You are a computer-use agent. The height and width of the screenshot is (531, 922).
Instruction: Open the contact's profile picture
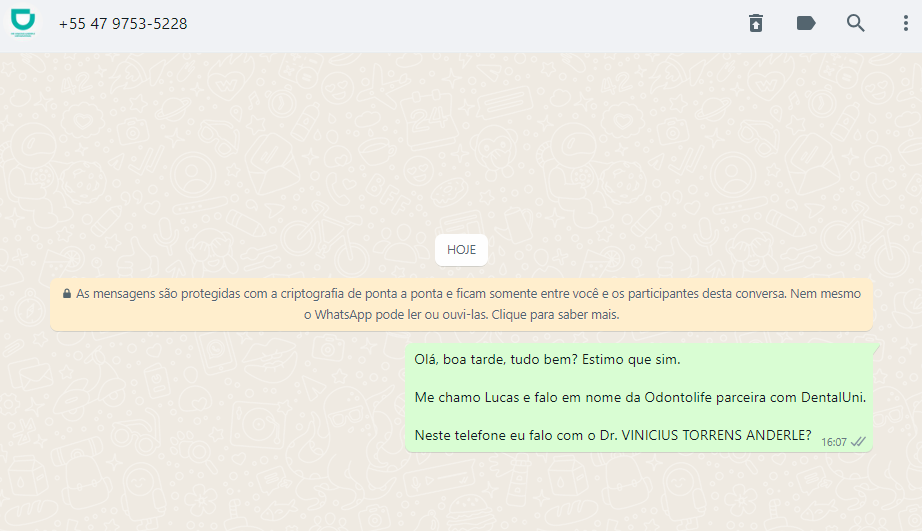coord(23,23)
